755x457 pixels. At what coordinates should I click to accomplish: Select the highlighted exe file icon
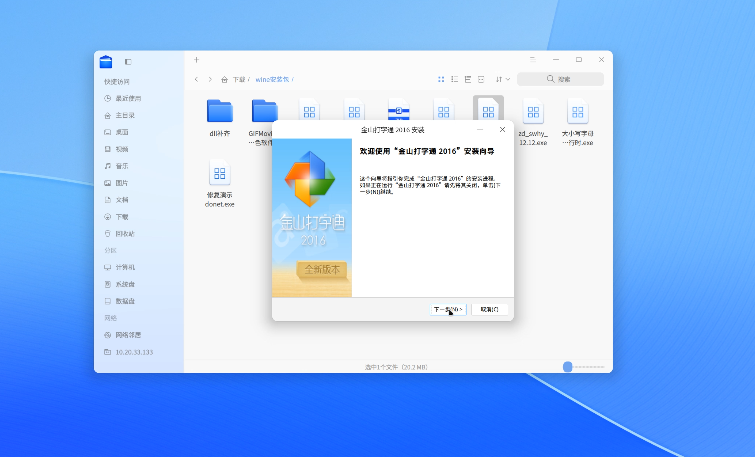tap(488, 108)
